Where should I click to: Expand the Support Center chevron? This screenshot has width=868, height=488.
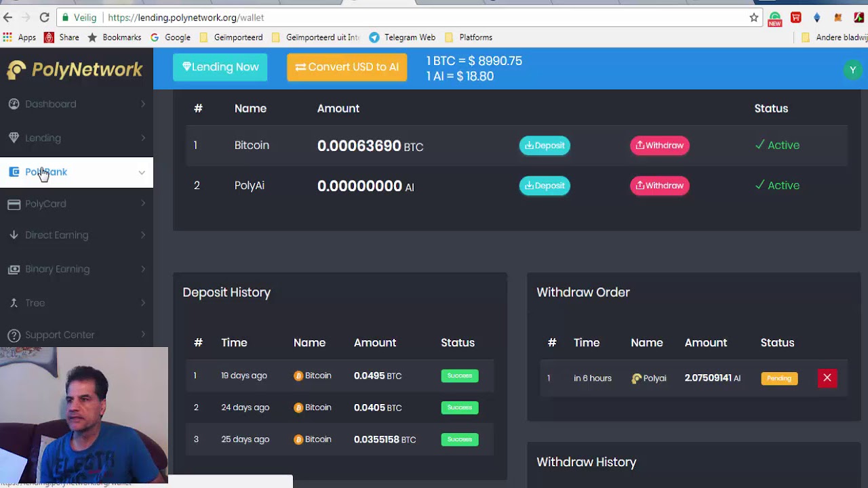[x=143, y=335]
